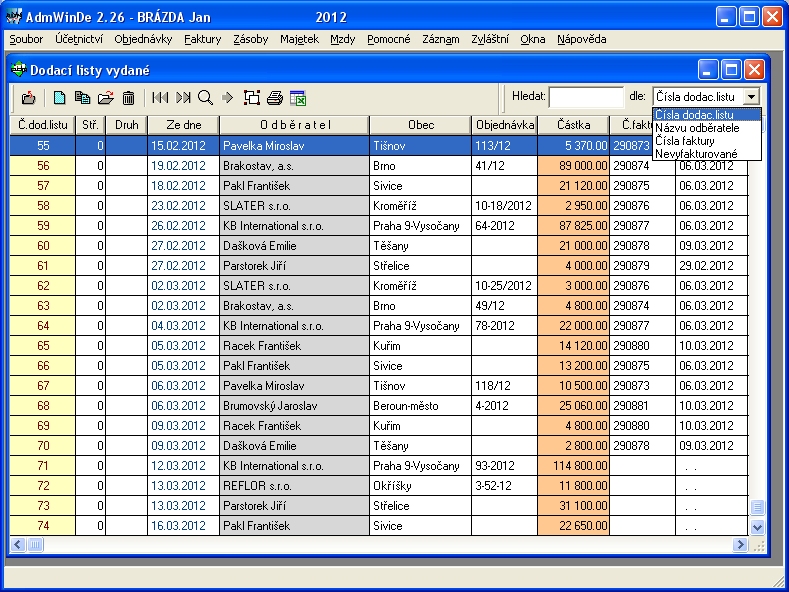Jump to last record arrow icon

point(183,97)
